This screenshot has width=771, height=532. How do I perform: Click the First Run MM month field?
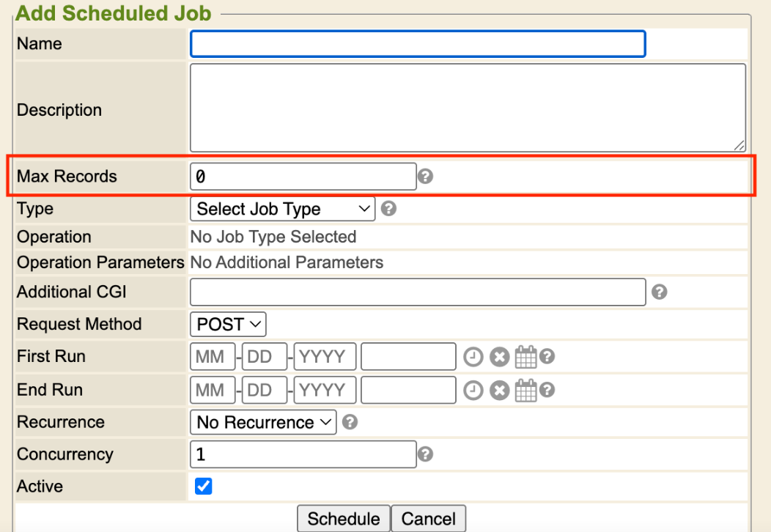point(213,357)
